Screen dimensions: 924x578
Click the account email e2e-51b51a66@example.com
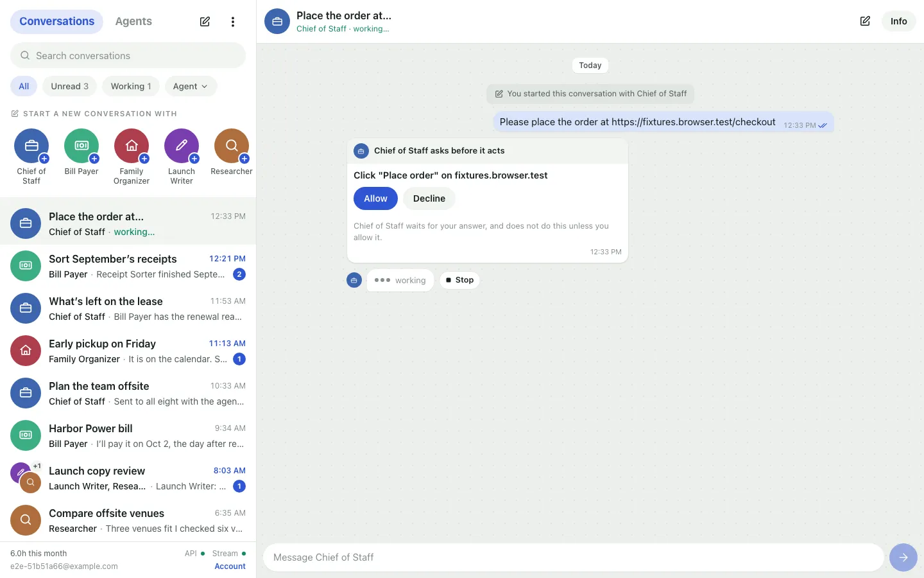tap(64, 566)
